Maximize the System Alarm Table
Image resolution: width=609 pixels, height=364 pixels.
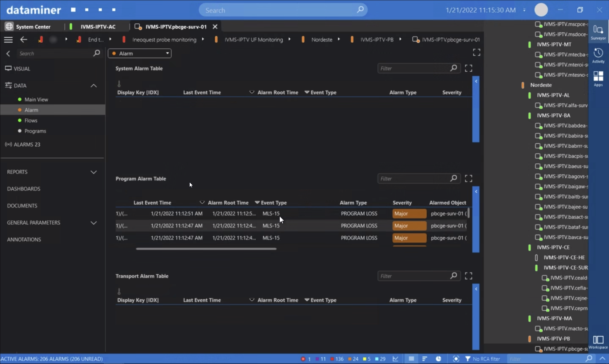click(x=468, y=68)
